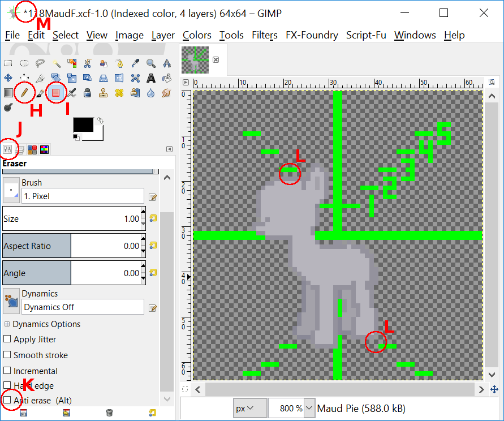Select the Scale tool
Screen dimensions: 504x421
click(x=72, y=78)
